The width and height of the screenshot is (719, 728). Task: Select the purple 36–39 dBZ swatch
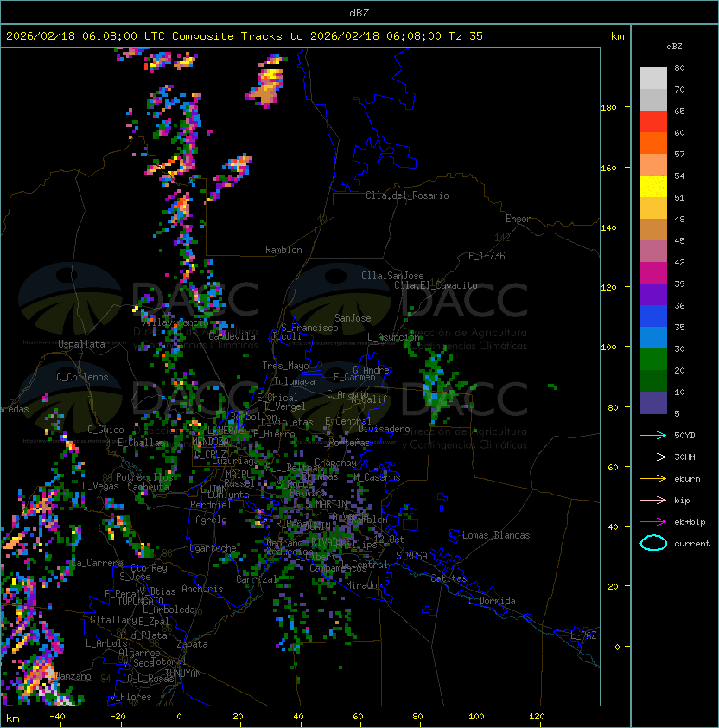click(x=653, y=294)
